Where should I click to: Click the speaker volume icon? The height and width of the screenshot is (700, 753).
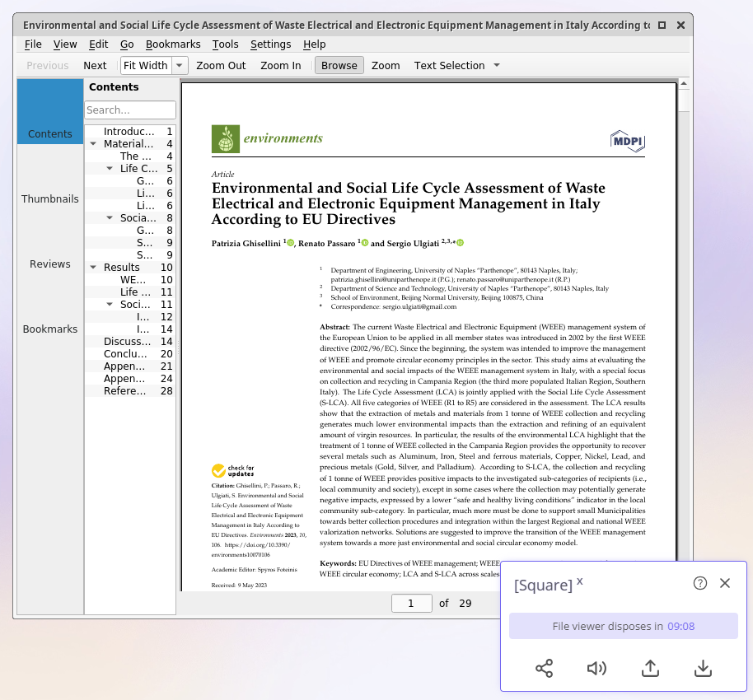coord(596,669)
